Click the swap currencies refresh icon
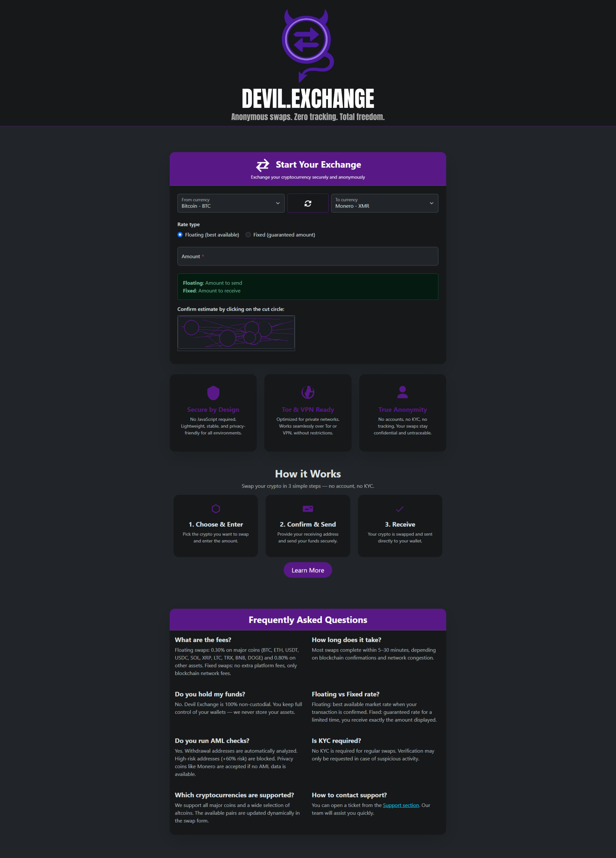616x858 pixels. [308, 204]
